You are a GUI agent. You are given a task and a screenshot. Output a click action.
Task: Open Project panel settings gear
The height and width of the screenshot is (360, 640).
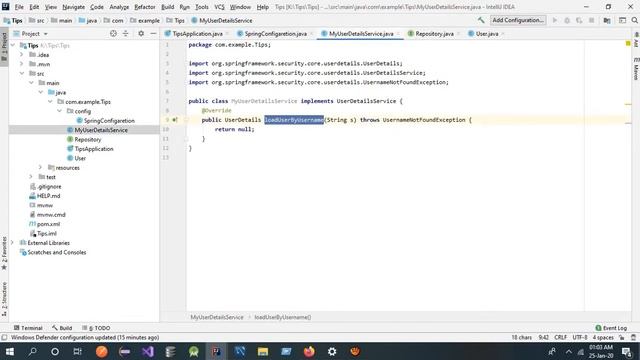[141, 33]
